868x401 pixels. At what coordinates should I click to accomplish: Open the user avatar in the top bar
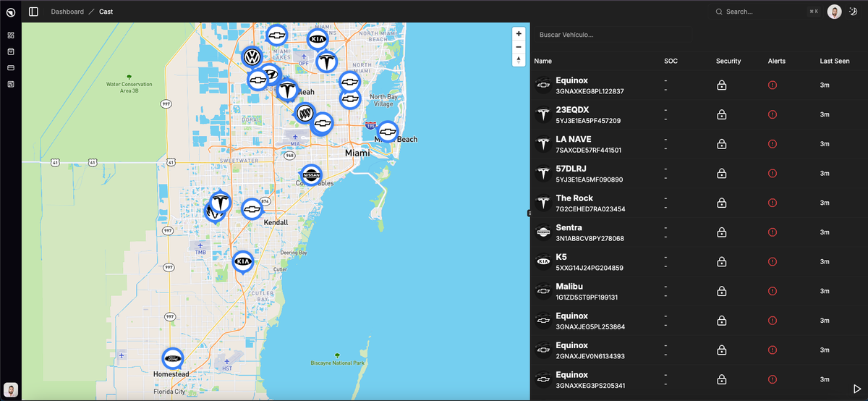tap(834, 12)
